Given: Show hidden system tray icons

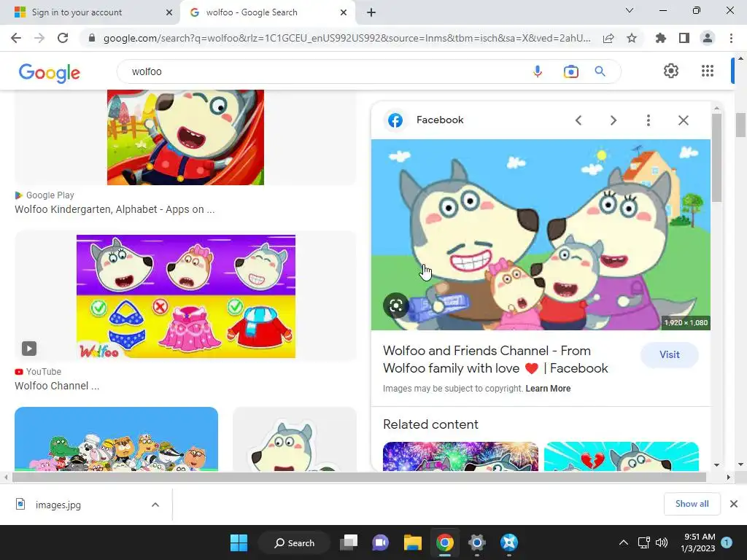Looking at the screenshot, I should click(623, 542).
